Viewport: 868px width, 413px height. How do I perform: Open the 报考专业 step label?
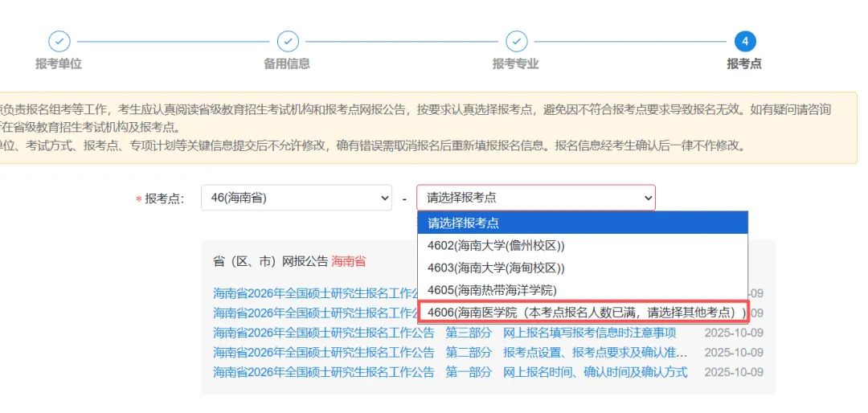[x=516, y=63]
